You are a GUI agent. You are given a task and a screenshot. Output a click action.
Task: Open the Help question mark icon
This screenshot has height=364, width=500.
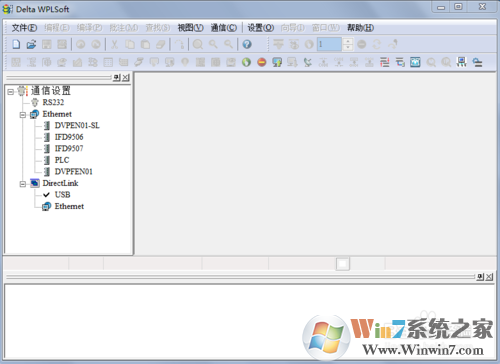click(247, 44)
